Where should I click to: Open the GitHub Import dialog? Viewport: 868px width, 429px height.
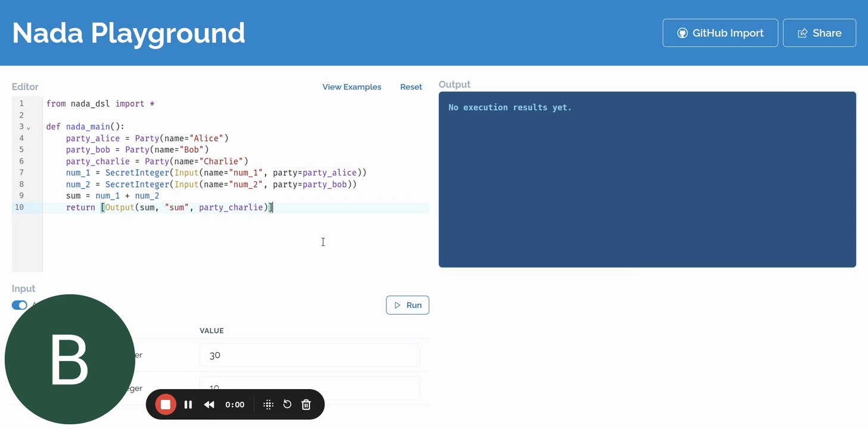[x=720, y=33]
